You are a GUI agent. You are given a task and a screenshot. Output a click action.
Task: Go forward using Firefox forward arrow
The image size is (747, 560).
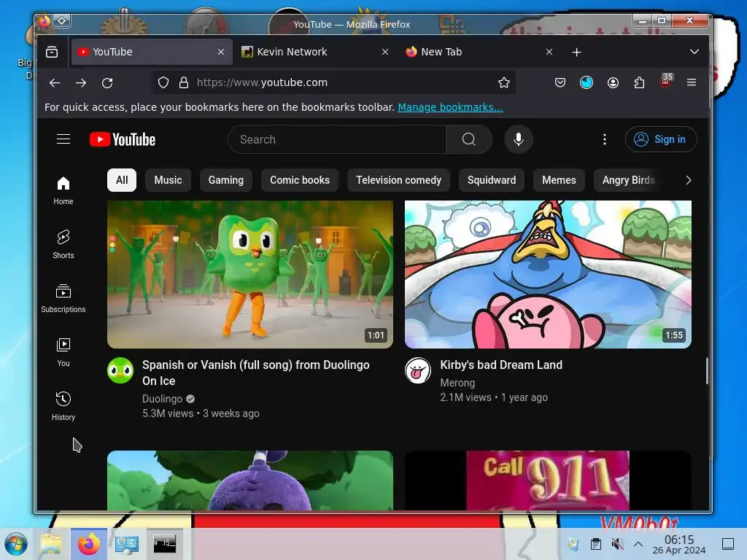(81, 83)
